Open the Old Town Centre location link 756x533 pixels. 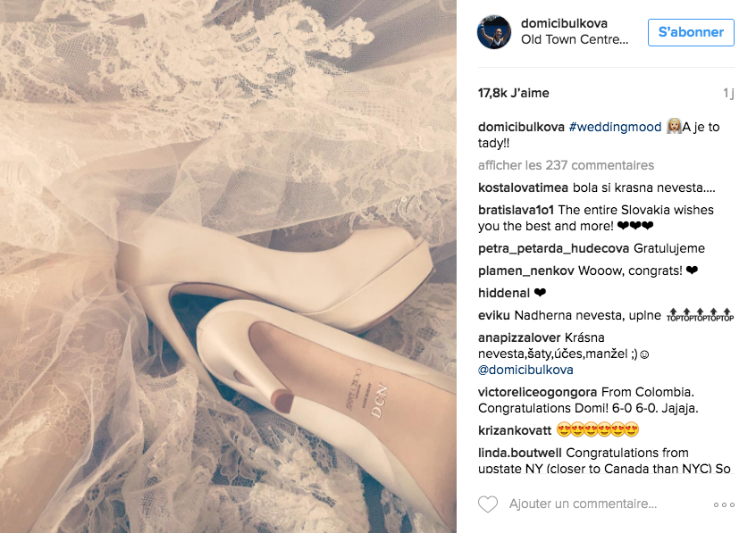click(x=575, y=39)
